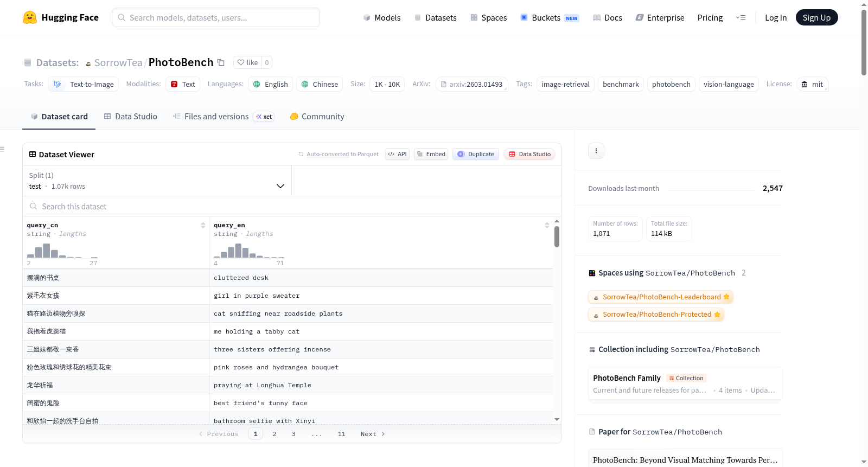Go to page 3 of the dataset

click(293, 434)
